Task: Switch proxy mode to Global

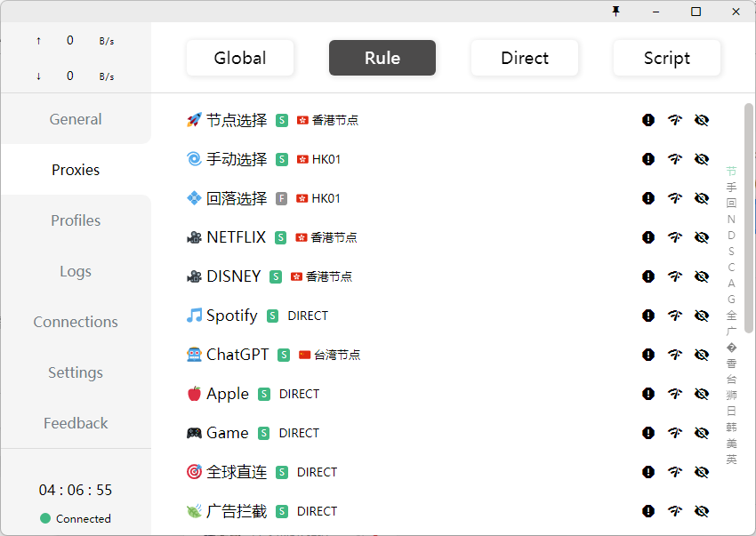Action: coord(240,58)
